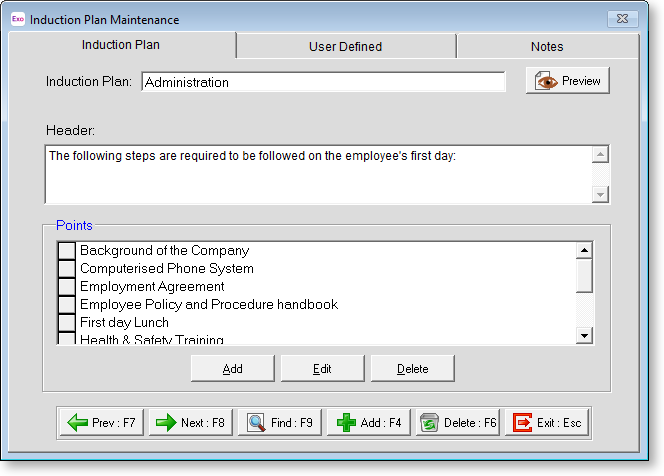Click the red Exit : Esc icon

click(522, 423)
